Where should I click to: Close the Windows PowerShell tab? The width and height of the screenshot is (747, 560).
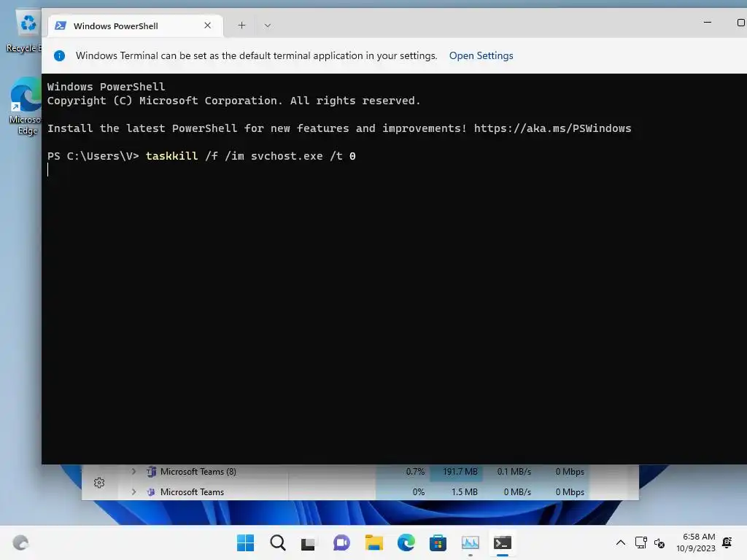pyautogui.click(x=208, y=26)
